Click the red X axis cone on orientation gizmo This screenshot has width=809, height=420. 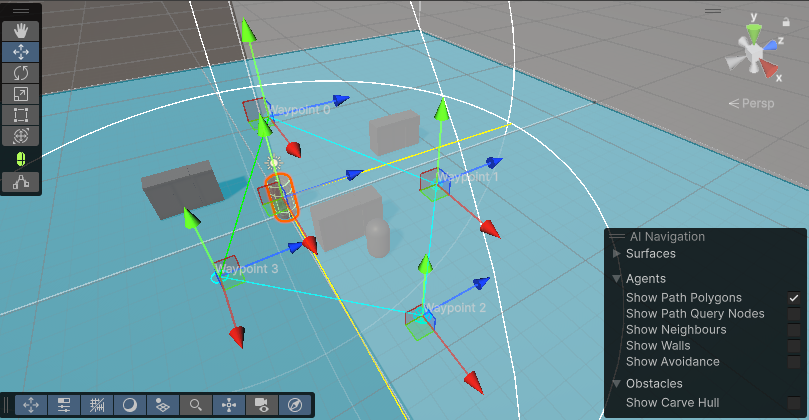coord(769,69)
